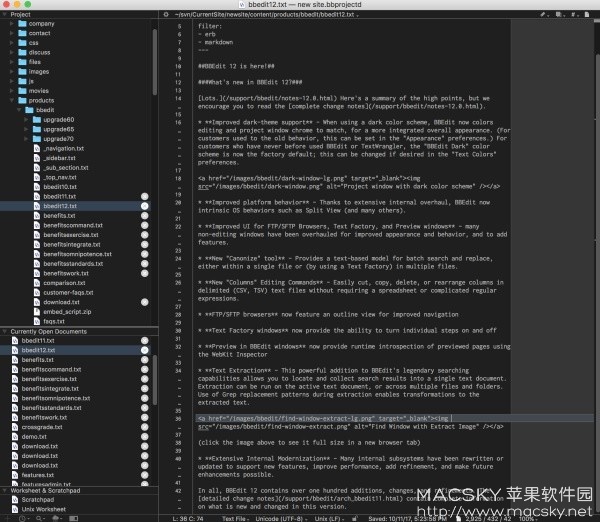This screenshot has width=600, height=522.
Task: Close download.txt via circle in project list
Action: [145, 302]
